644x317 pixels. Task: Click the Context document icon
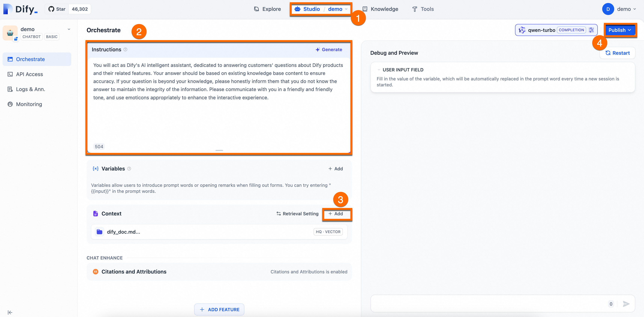96,214
